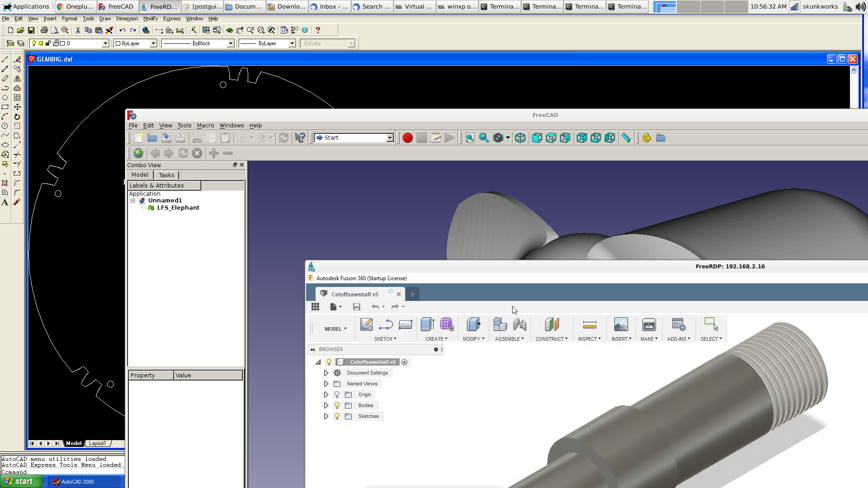This screenshot has height=488, width=868.
Task: Open AutoCAD color ByLayer swatch dropdown
Action: tap(153, 43)
